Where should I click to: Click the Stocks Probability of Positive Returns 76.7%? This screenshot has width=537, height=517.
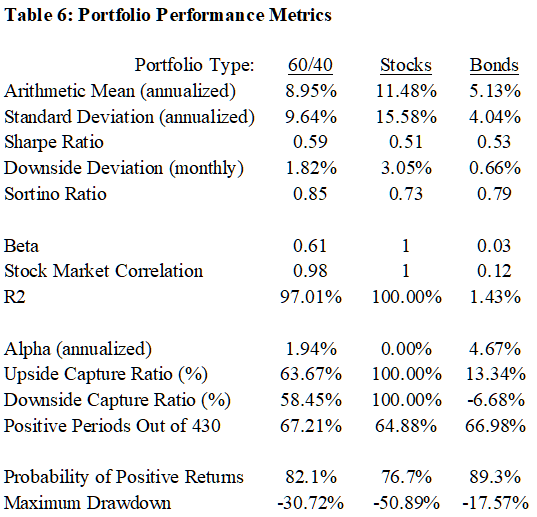[x=406, y=477]
